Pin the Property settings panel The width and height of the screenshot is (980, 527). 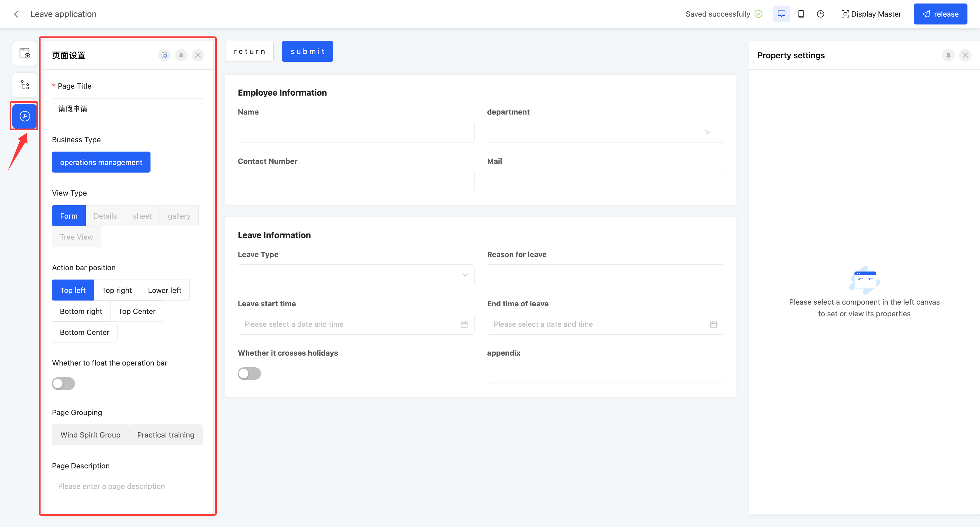pyautogui.click(x=948, y=55)
